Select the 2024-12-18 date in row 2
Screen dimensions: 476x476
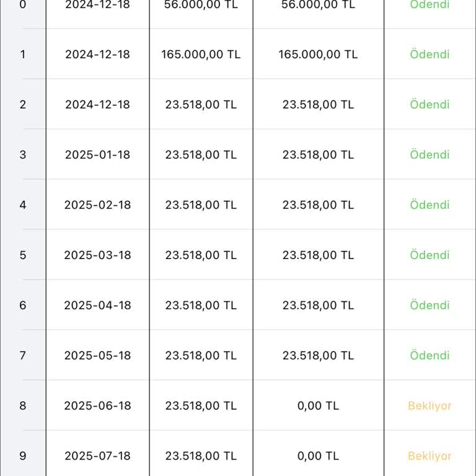[x=97, y=104]
